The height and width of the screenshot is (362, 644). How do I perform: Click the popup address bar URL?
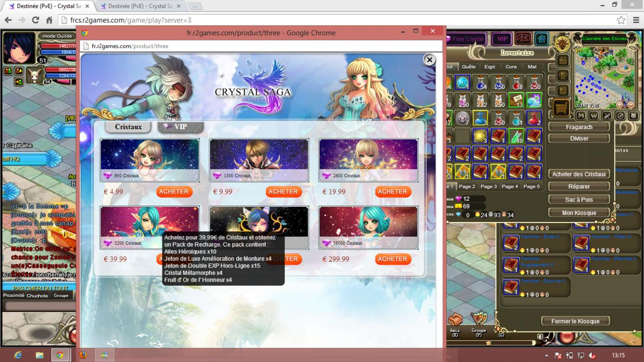(130, 46)
